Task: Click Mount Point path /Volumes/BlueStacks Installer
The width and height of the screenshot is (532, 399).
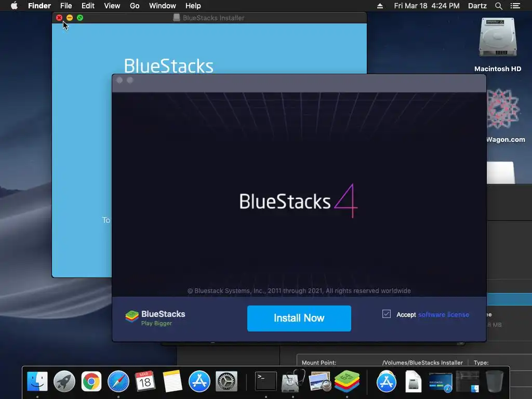Action: pos(422,362)
